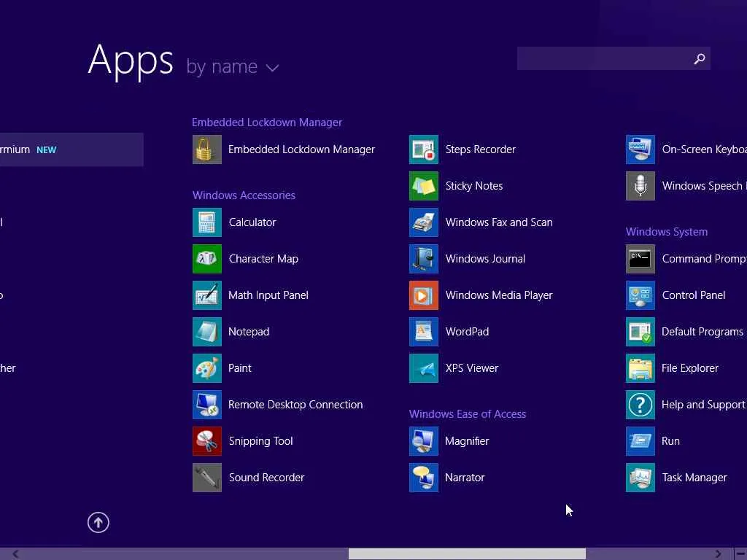The width and height of the screenshot is (747, 560).
Task: Open the Default Programs icon
Action: pyautogui.click(x=640, y=332)
